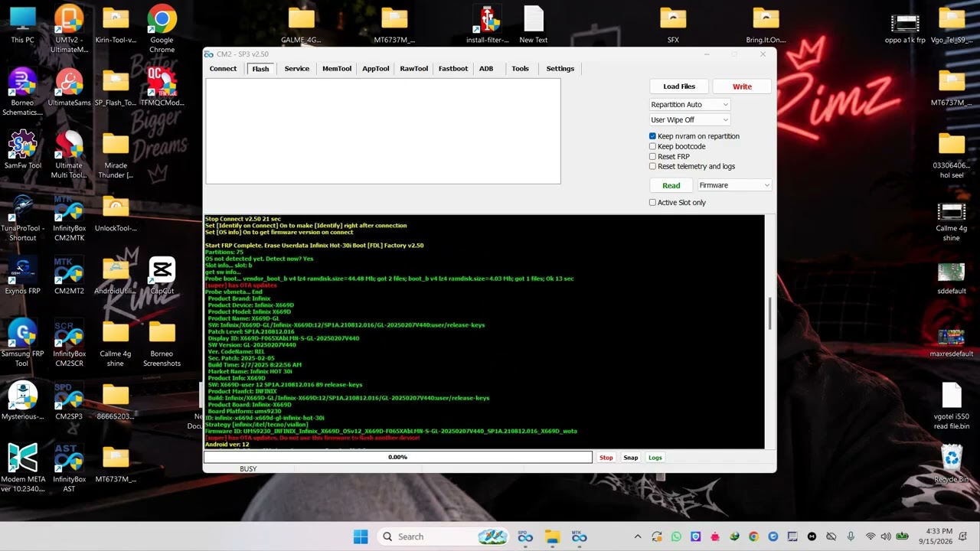Toggle Keep nvram on repartition checkbox
Image resolution: width=980 pixels, height=551 pixels.
tap(652, 136)
